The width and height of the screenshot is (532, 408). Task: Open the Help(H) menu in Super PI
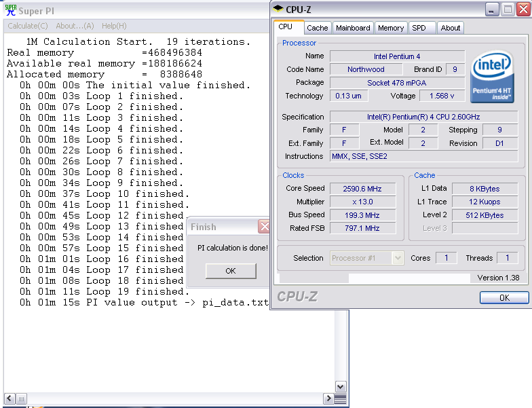(114, 26)
